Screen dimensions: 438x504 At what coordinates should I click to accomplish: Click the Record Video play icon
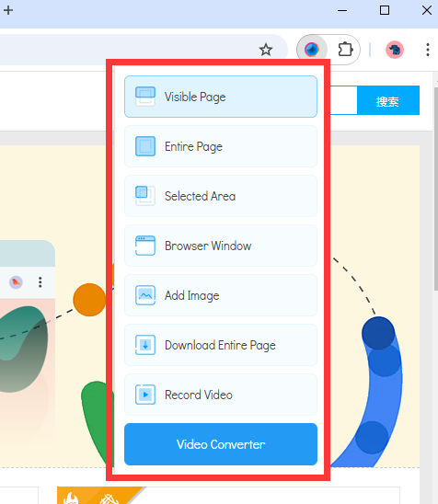[x=145, y=395]
